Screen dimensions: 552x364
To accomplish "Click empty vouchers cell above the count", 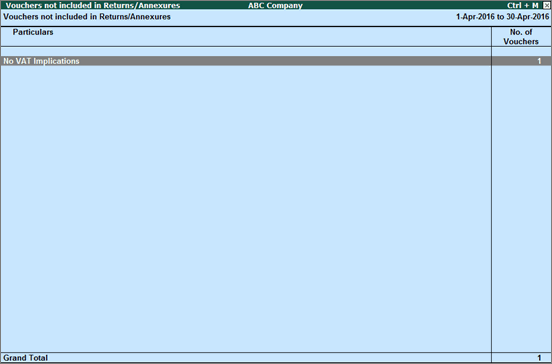I will pyautogui.click(x=522, y=51).
